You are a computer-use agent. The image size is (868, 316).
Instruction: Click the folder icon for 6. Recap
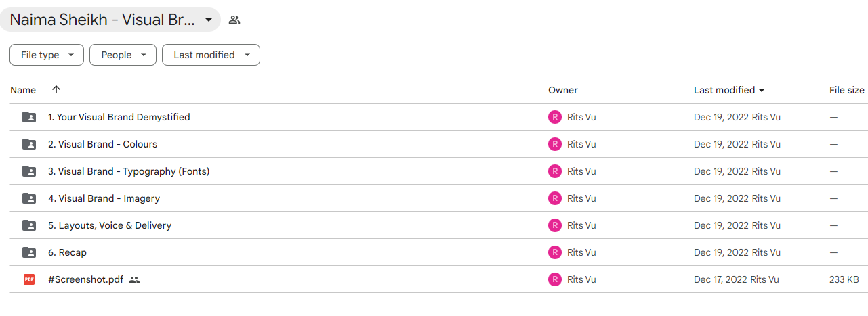pyautogui.click(x=29, y=252)
